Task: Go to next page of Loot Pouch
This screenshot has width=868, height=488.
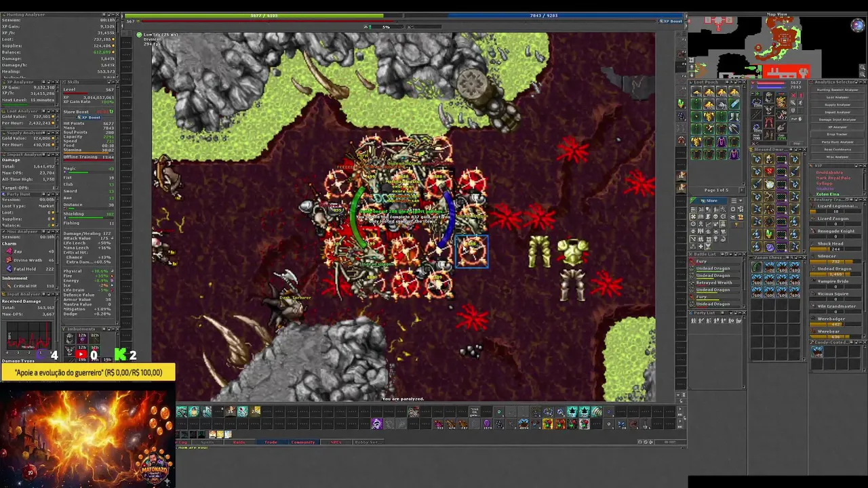Action: (742, 190)
